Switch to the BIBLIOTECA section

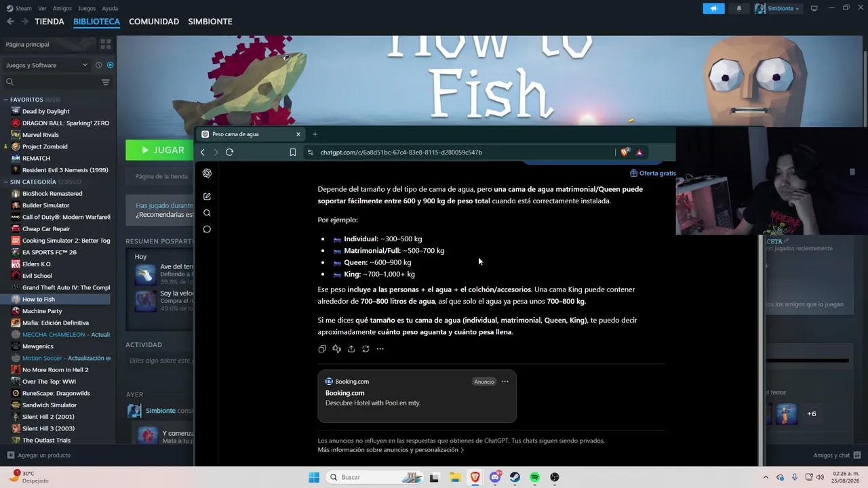pos(96,22)
